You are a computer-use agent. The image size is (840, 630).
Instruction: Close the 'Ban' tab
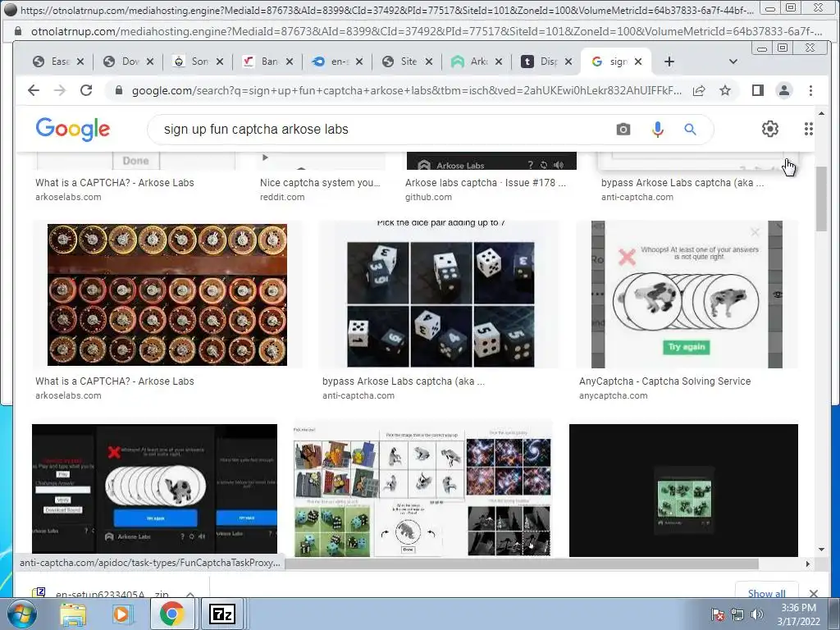click(290, 62)
